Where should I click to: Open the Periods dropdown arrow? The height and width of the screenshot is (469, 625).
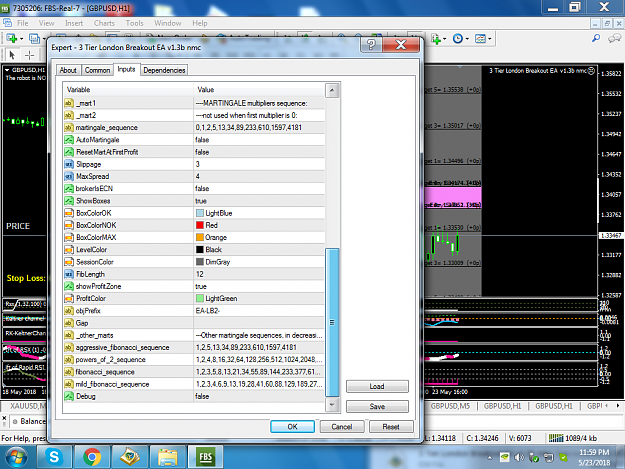pyautogui.click(x=467, y=39)
